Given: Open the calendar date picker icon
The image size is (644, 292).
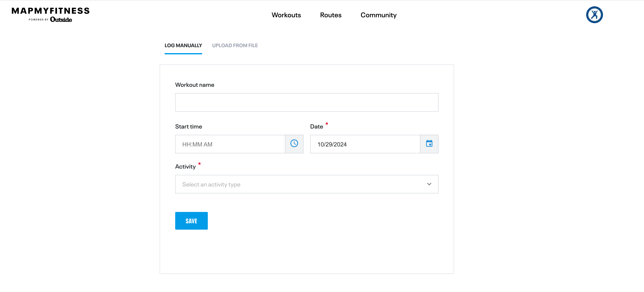Looking at the screenshot, I should (429, 144).
